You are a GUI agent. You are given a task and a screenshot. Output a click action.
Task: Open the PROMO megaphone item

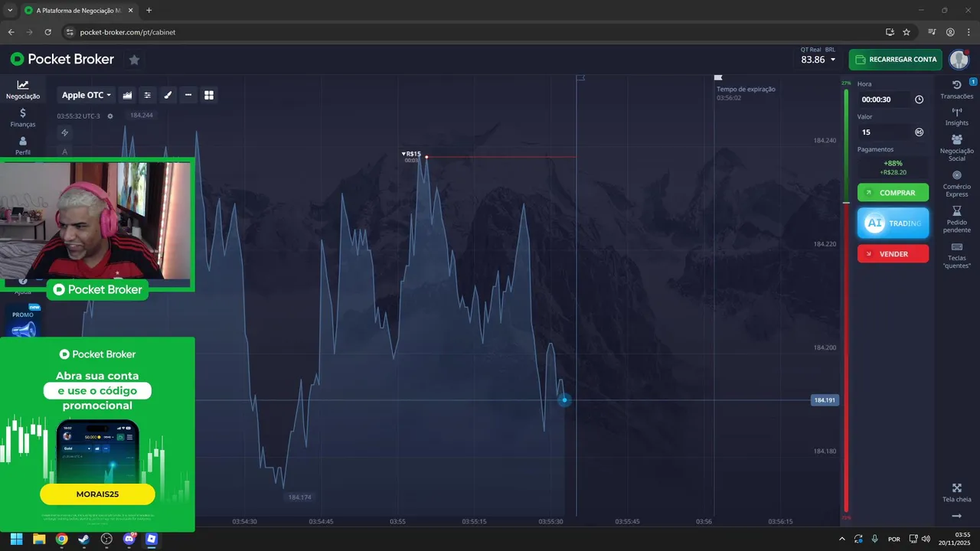point(23,323)
